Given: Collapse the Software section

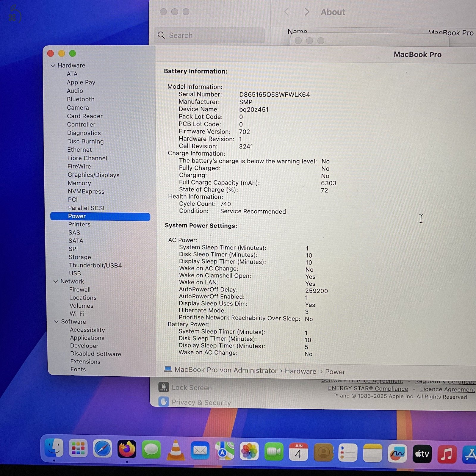Looking at the screenshot, I should coord(56,322).
